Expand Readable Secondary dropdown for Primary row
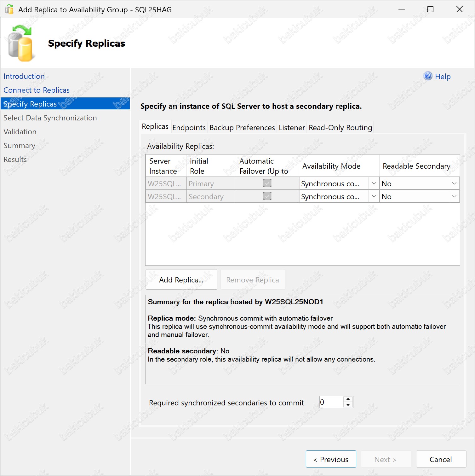Screen dimensions: 475x476 tap(454, 183)
